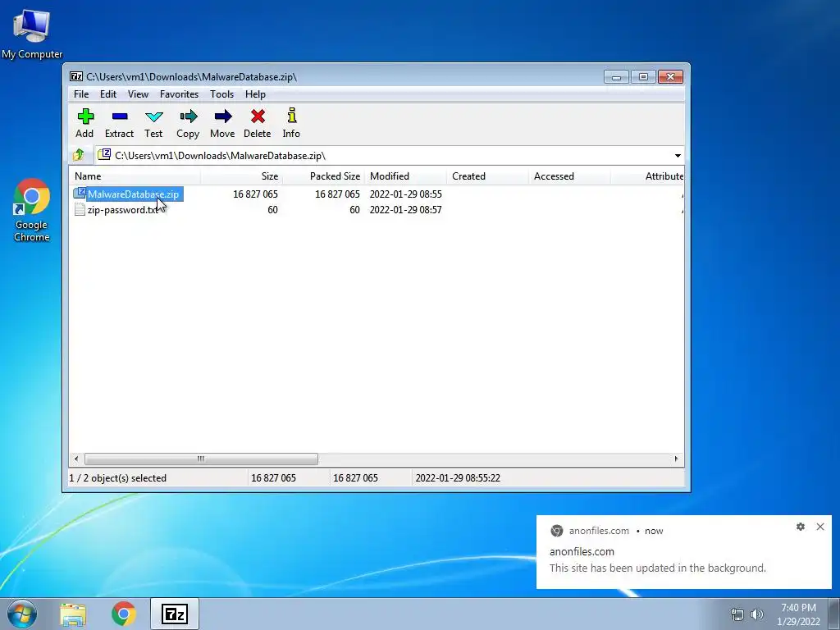840x630 pixels.
Task: Open the View menu
Action: (x=138, y=94)
